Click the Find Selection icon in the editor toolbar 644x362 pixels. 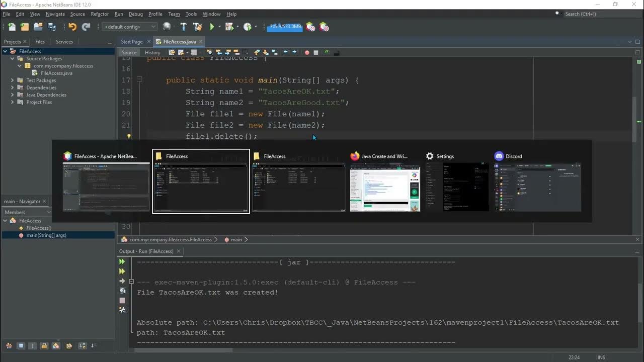[x=210, y=52]
